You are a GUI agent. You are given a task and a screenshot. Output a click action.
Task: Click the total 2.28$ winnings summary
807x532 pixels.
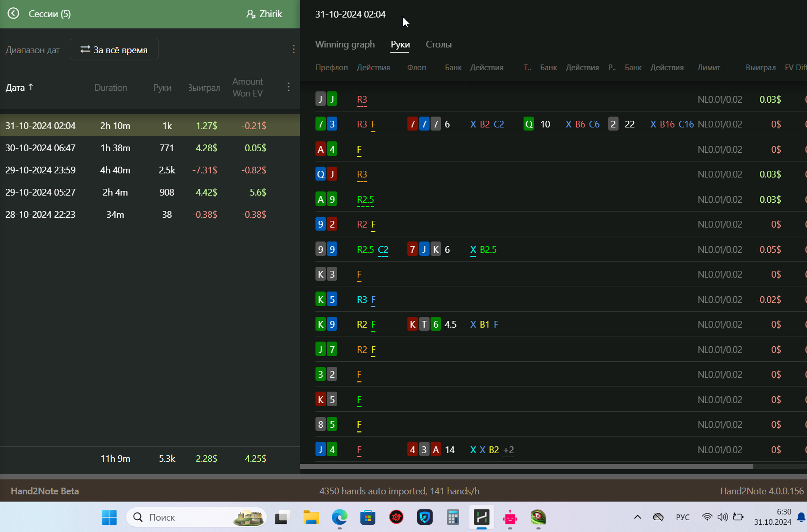(206, 458)
